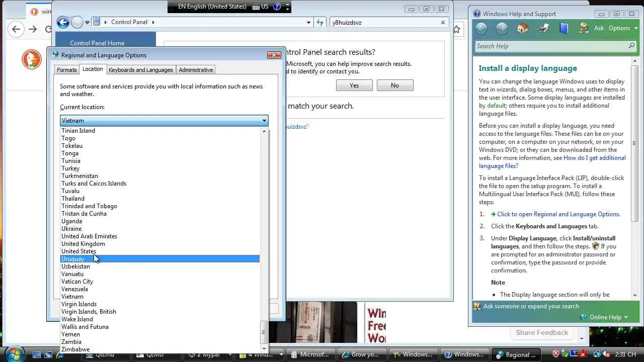Click the Control Panel forward arrow button
644x362 pixels.
pos(77,22)
